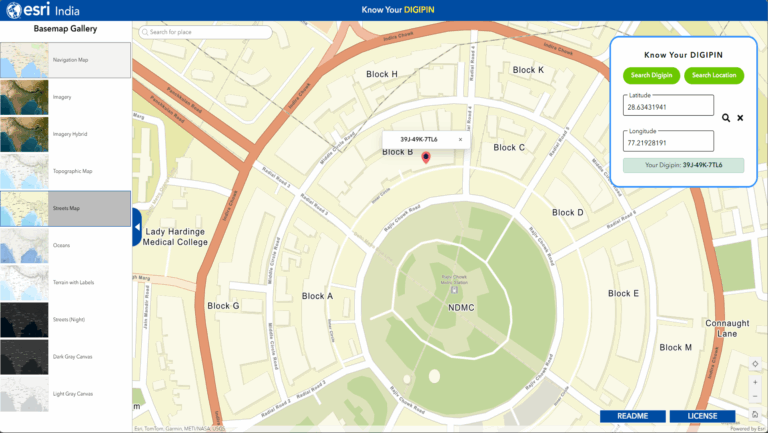
Task: Select the Imagery basemap
Action: [x=66, y=97]
